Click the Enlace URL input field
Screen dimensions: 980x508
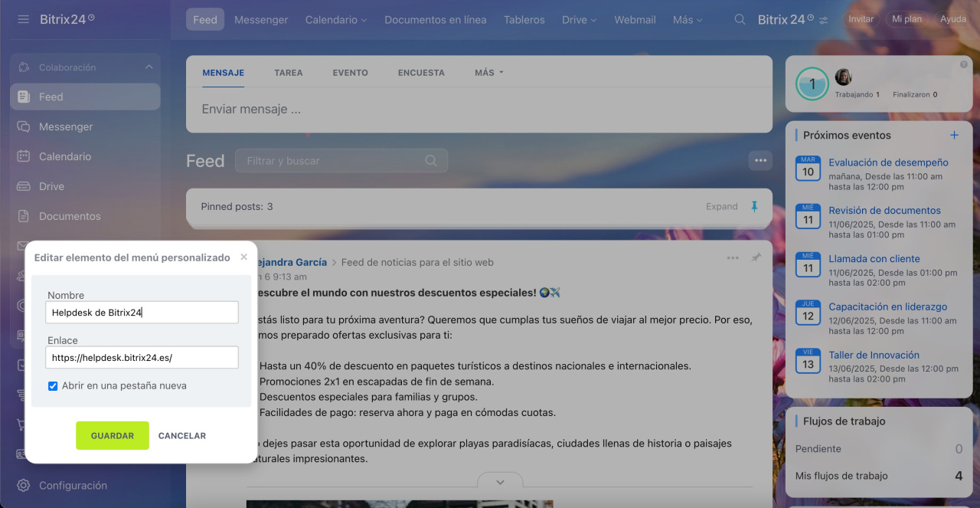(x=142, y=357)
